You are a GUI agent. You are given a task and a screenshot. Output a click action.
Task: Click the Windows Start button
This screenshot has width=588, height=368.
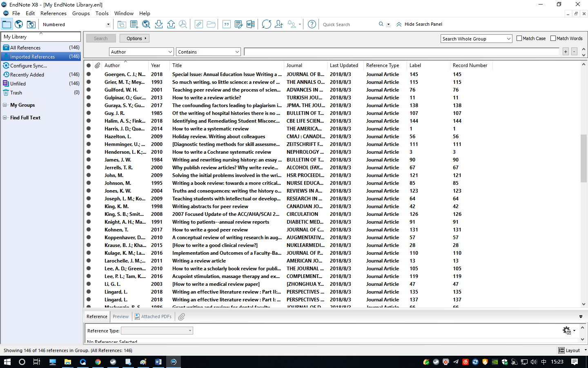tap(7, 362)
